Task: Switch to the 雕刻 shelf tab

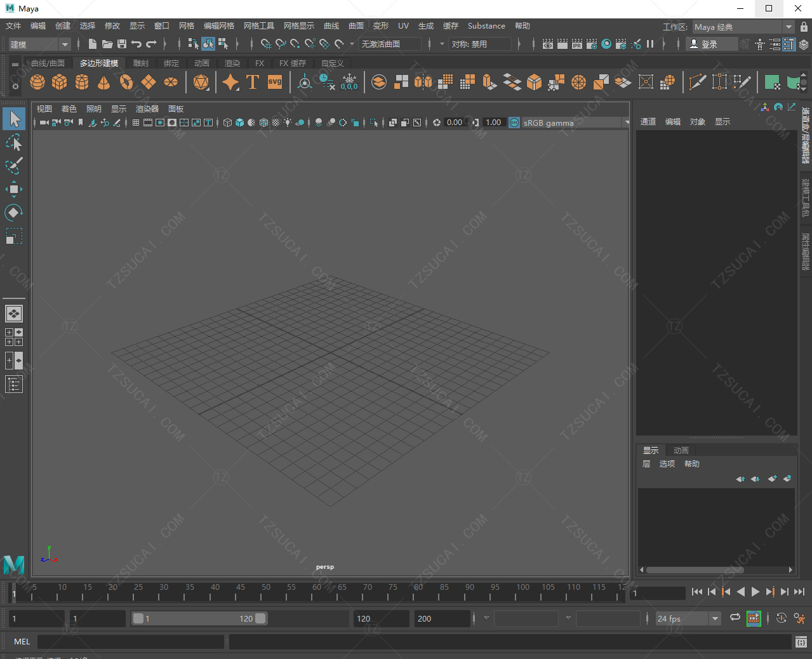Action: 140,63
